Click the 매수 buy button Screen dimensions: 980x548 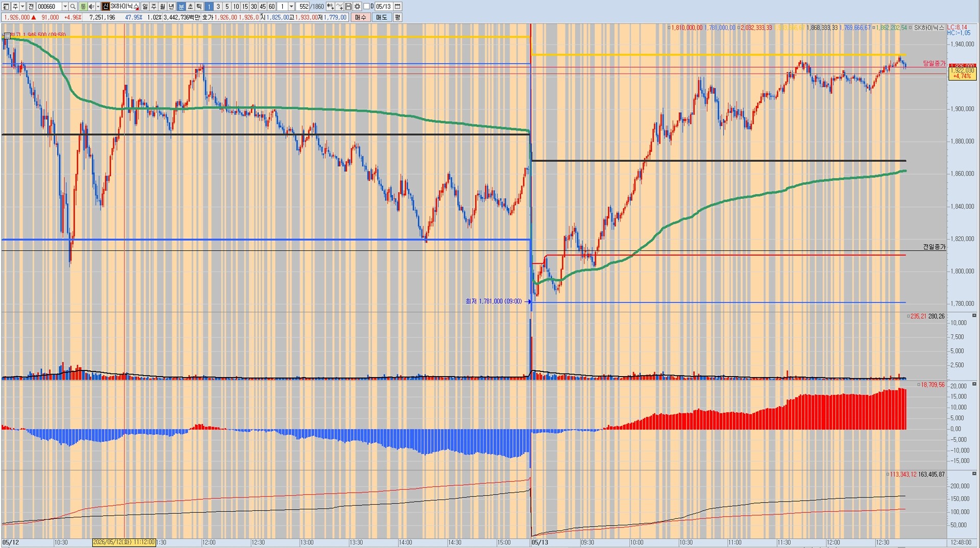361,17
